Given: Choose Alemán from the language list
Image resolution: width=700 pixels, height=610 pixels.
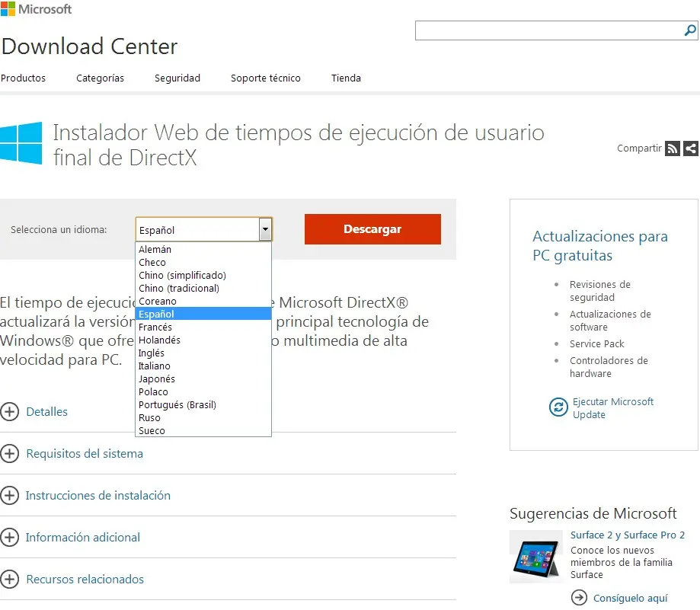Looking at the screenshot, I should coord(203,250).
